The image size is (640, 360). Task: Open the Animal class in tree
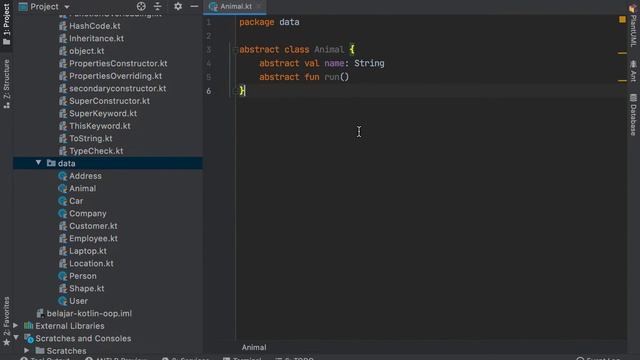(82, 188)
